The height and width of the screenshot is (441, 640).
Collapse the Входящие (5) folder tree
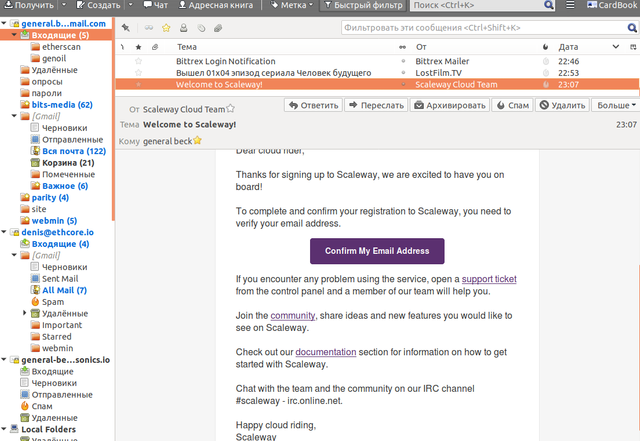14,35
